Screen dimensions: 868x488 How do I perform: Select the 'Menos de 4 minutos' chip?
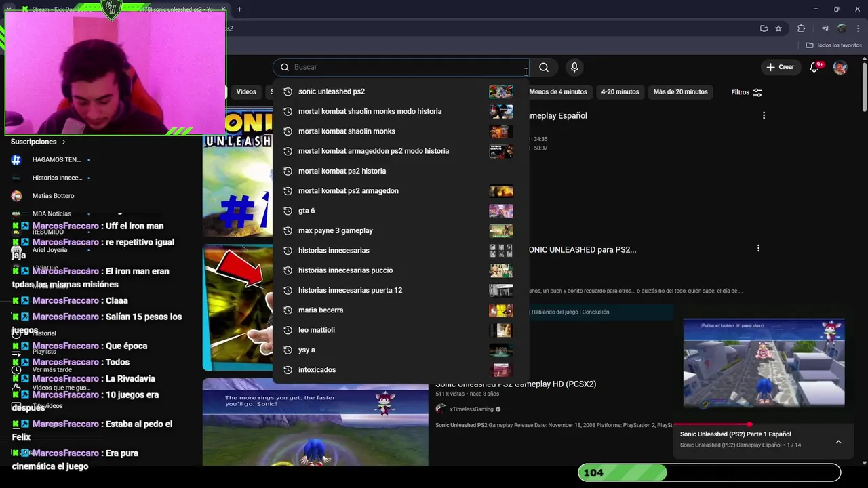click(x=557, y=92)
